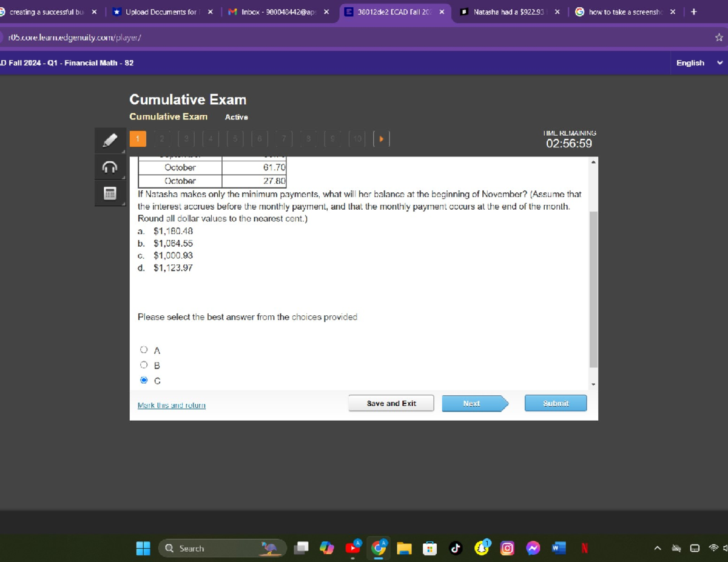
Task: Open Snapchat from the taskbar
Action: [482, 548]
